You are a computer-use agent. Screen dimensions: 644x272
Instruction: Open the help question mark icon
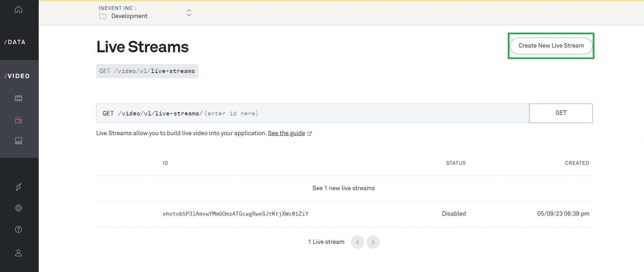[x=19, y=229]
